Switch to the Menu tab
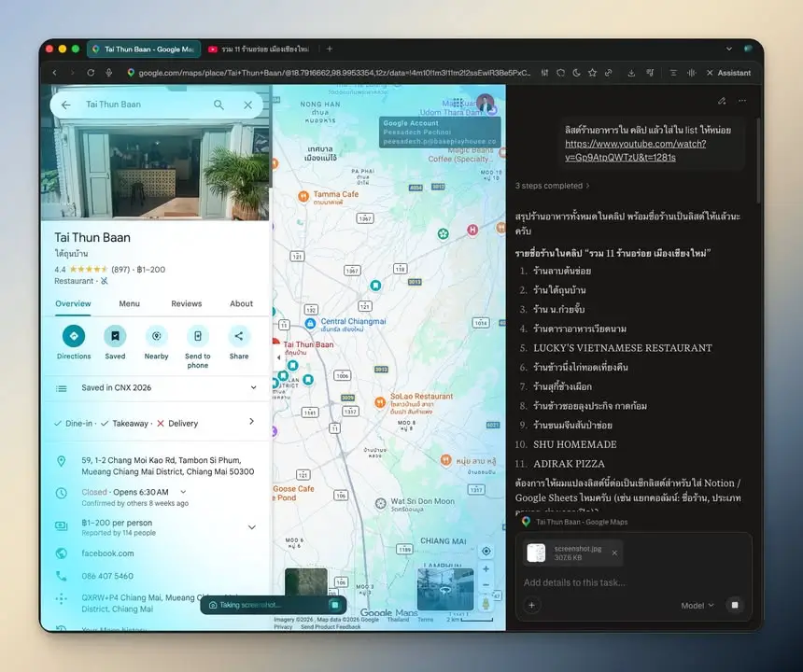The height and width of the screenshot is (672, 803). pyautogui.click(x=130, y=303)
